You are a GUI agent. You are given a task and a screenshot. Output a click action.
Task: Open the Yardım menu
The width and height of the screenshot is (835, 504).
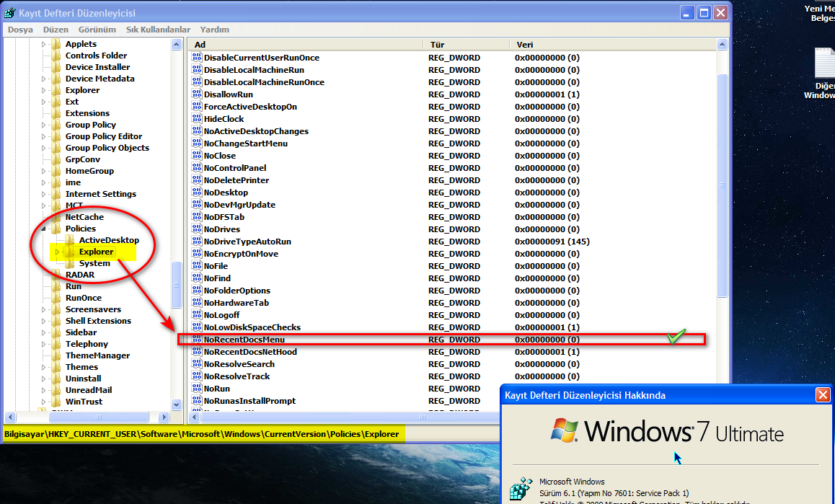pyautogui.click(x=214, y=30)
